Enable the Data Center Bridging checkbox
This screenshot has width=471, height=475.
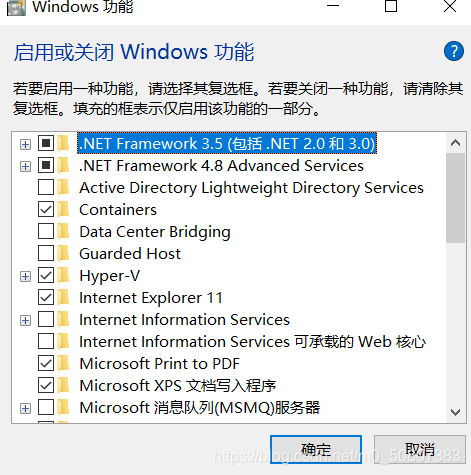(x=46, y=231)
